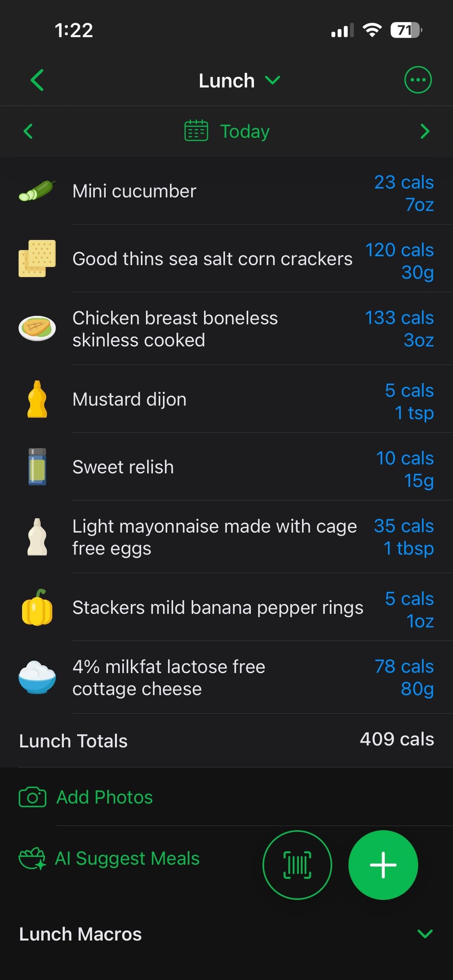Tap the green back arrow beside Lunch

coord(37,80)
